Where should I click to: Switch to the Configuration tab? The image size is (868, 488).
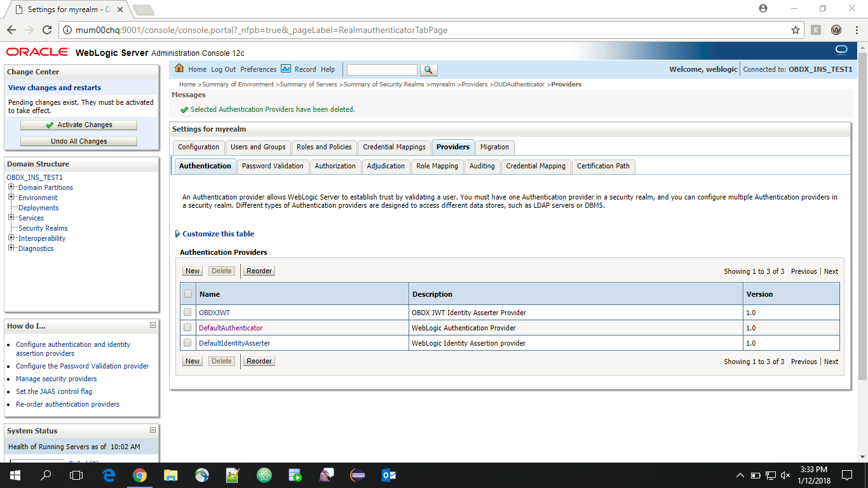(198, 147)
